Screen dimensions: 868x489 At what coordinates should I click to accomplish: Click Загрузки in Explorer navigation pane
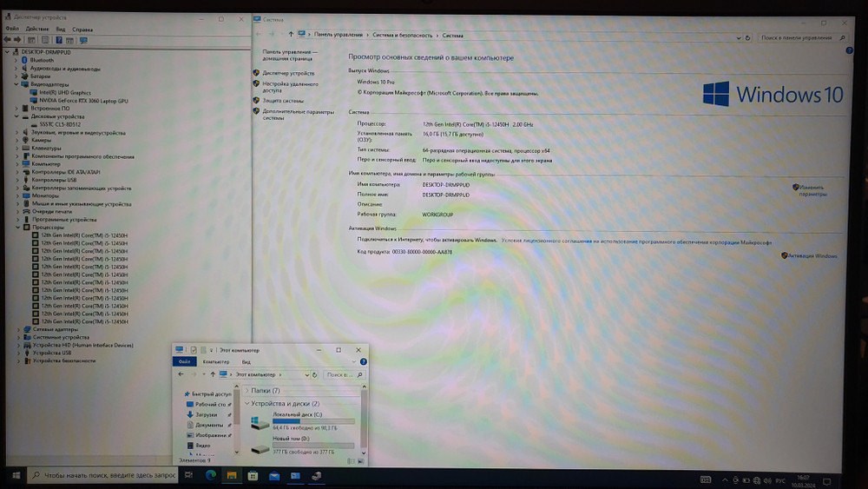206,414
